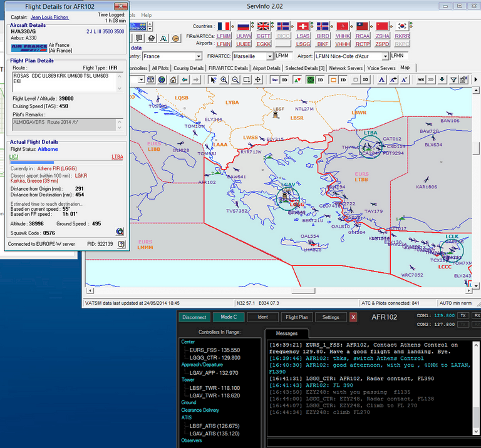
Task: Click the zoom in magnifier tool
Action: tap(224, 80)
